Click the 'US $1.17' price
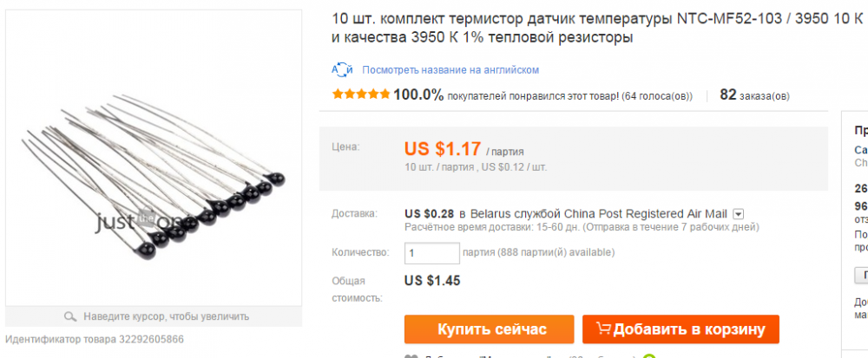The height and width of the screenshot is (358, 868). pos(442,148)
